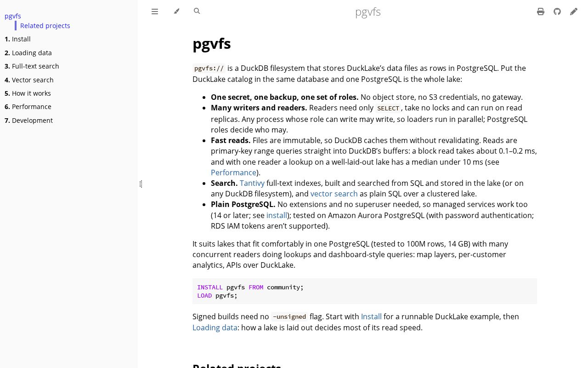The width and height of the screenshot is (588, 368).
Task: Open chapter 4. Vector search in the sidebar
Action: pyautogui.click(x=29, y=80)
